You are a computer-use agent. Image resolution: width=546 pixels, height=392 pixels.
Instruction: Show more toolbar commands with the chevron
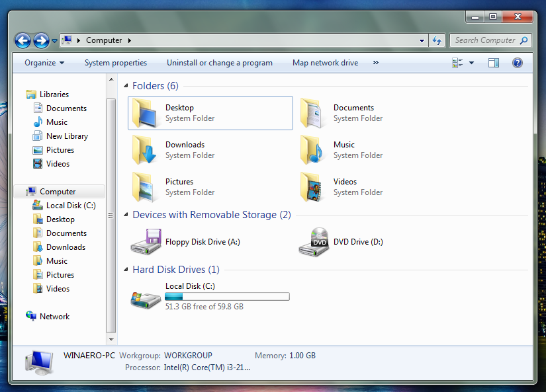point(376,63)
